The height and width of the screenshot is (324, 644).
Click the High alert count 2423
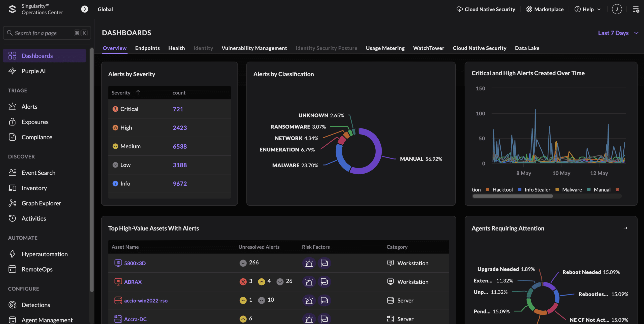click(x=180, y=128)
